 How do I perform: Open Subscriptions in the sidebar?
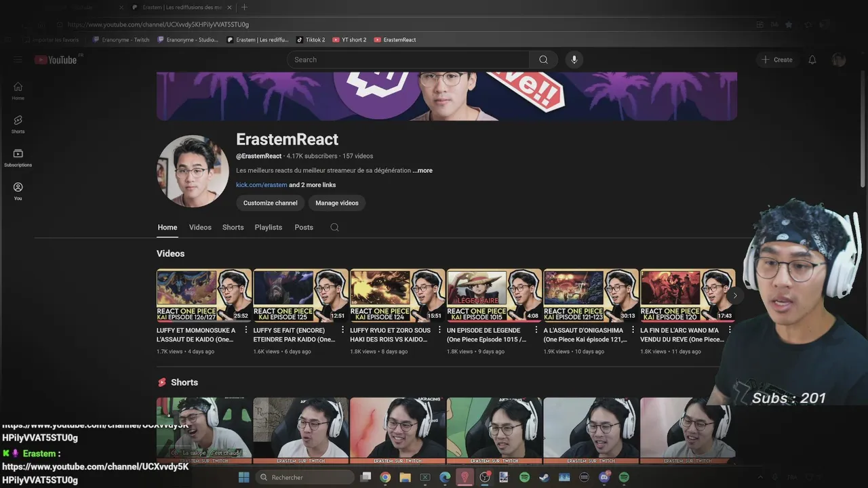[x=18, y=158]
